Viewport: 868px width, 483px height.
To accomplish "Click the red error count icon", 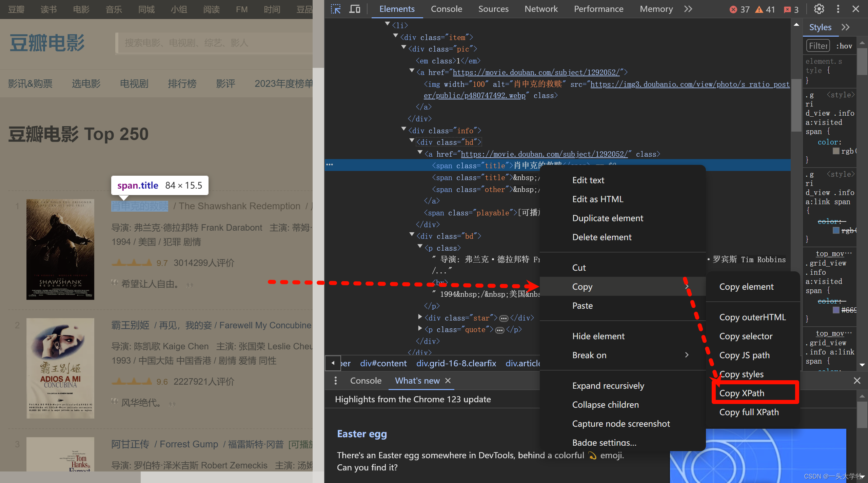I will [x=733, y=9].
